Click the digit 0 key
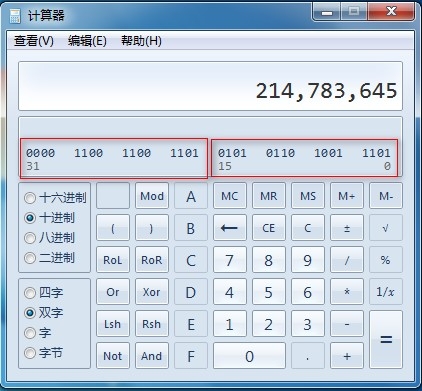The height and width of the screenshot is (391, 422). coord(249,356)
